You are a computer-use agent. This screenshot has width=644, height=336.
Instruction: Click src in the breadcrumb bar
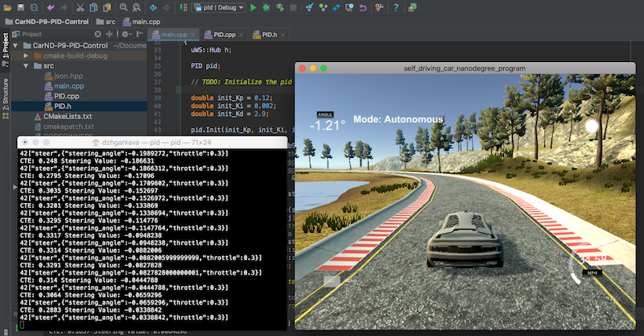click(106, 22)
